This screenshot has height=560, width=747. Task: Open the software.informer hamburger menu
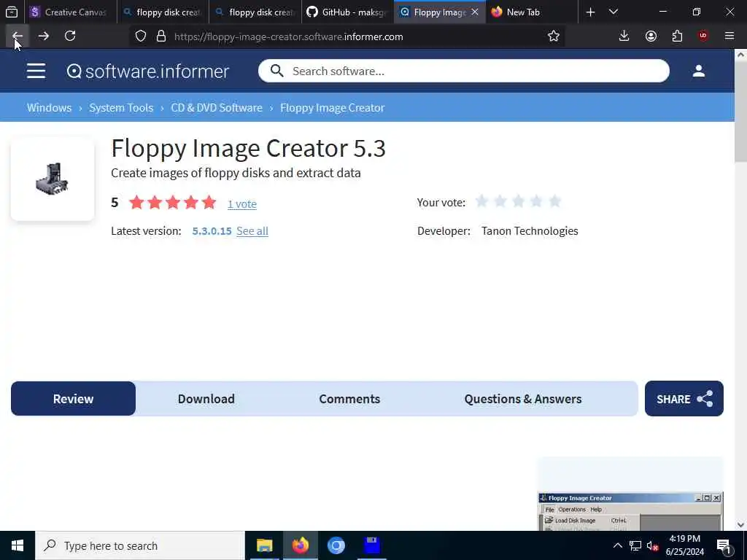(36, 71)
